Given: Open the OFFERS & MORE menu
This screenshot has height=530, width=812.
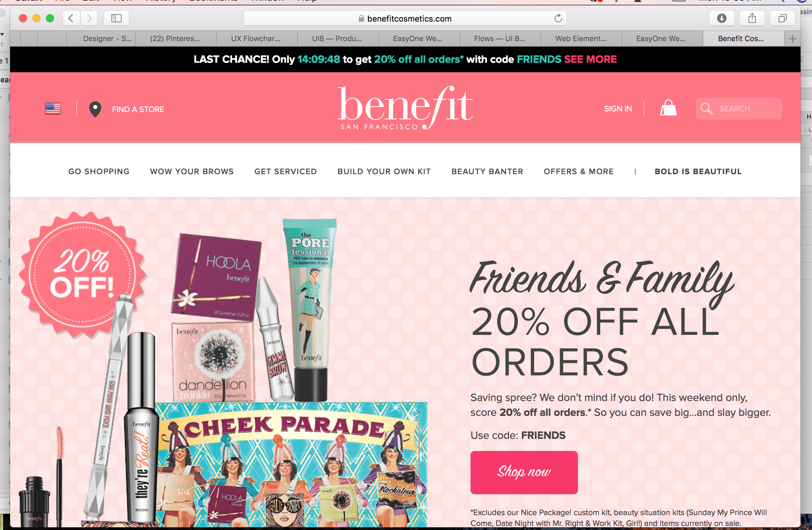Looking at the screenshot, I should (579, 171).
